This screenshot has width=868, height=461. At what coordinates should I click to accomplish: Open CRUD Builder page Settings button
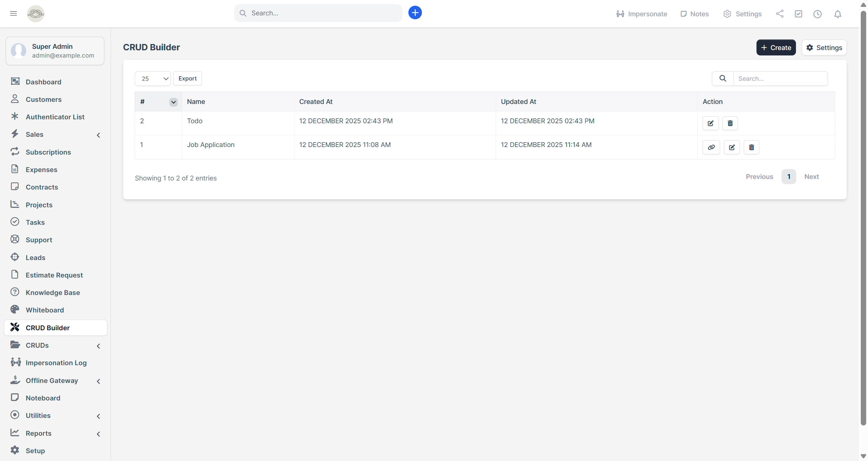tap(824, 48)
